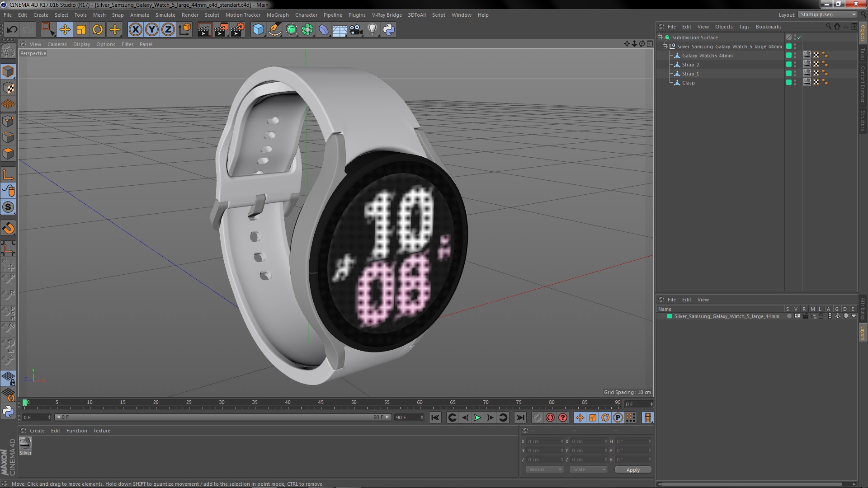
Task: Click the Undo arrow icon
Action: click(x=12, y=30)
